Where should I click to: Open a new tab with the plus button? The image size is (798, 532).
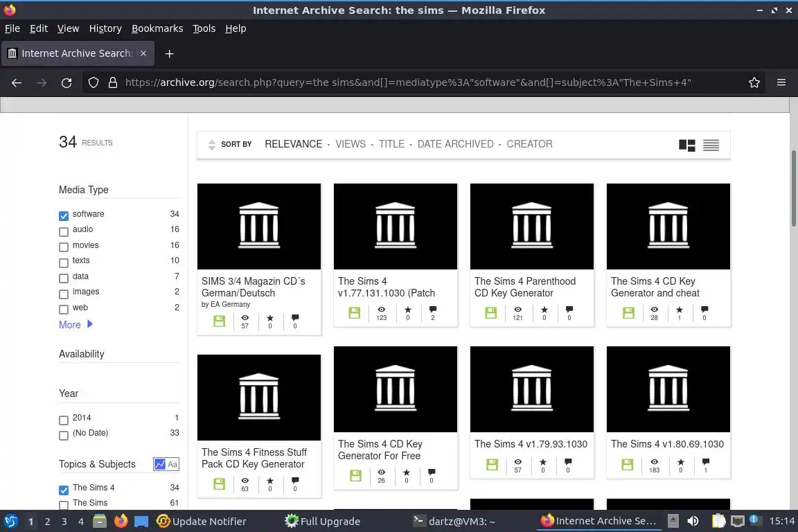170,53
